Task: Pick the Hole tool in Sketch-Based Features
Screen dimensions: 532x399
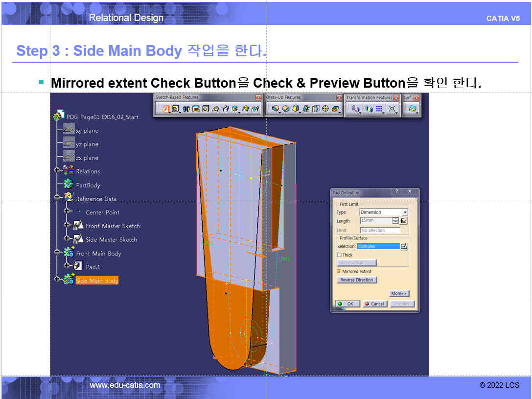Action: (205, 109)
